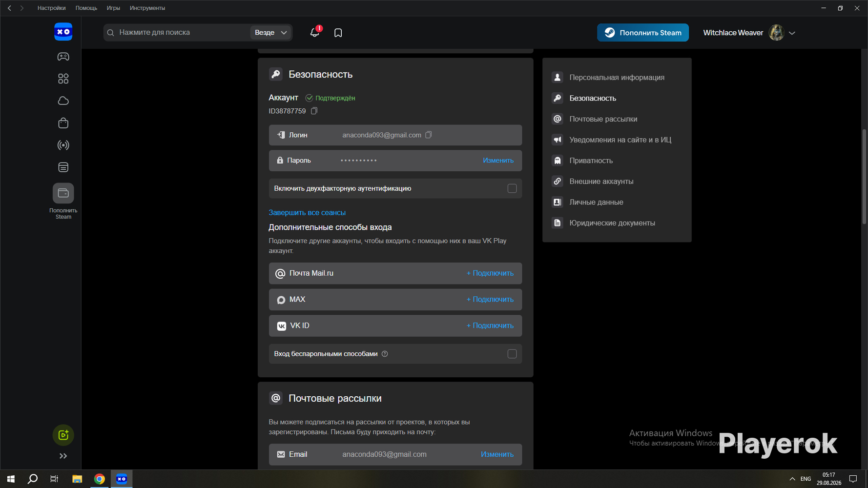This screenshot has height=488, width=868.
Task: Focus the Нажмите для поиска search field
Action: [176, 33]
